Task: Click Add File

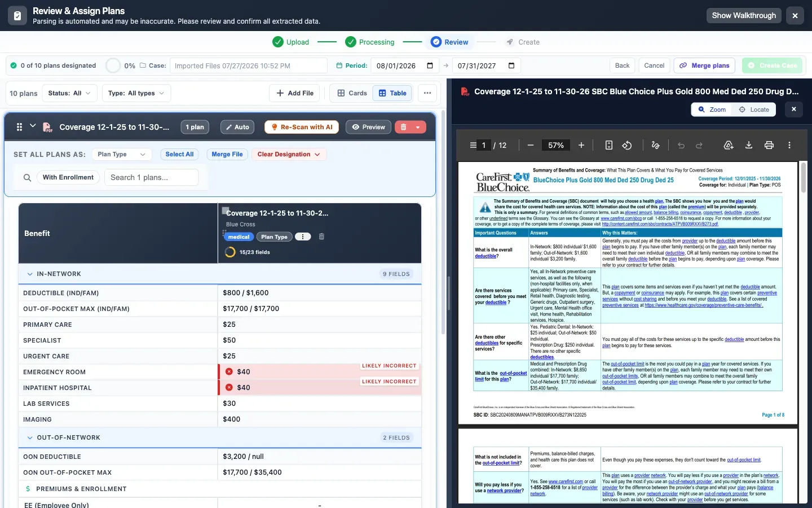Action: pyautogui.click(x=295, y=93)
